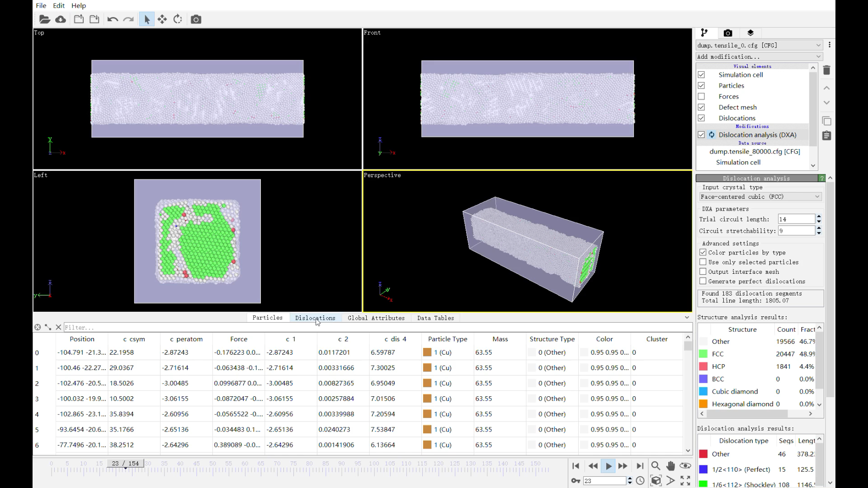Open Add modification dropdown
Screen dimensions: 868x488
[x=759, y=56]
